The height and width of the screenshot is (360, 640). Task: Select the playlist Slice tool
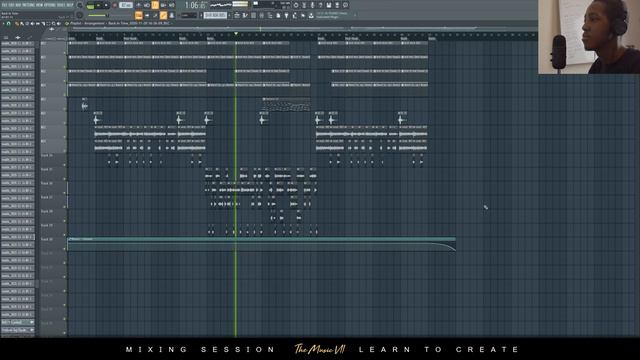coord(43,24)
